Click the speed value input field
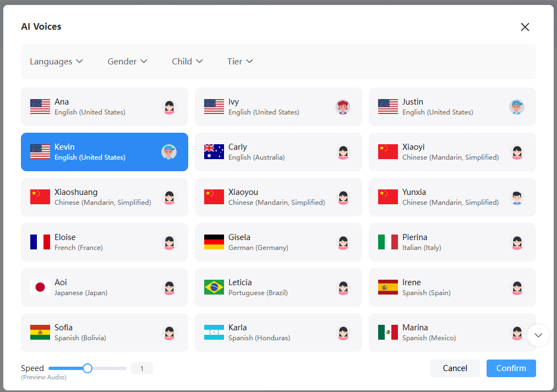 (x=141, y=368)
